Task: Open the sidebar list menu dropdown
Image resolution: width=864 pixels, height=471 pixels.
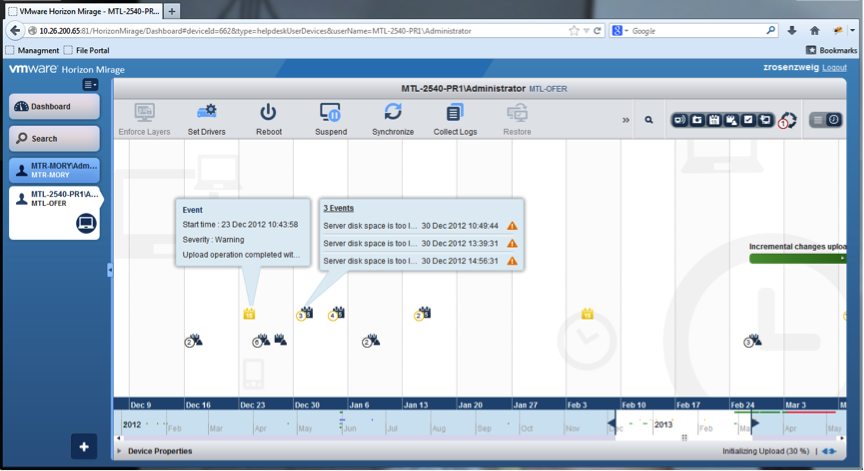Action: point(90,85)
